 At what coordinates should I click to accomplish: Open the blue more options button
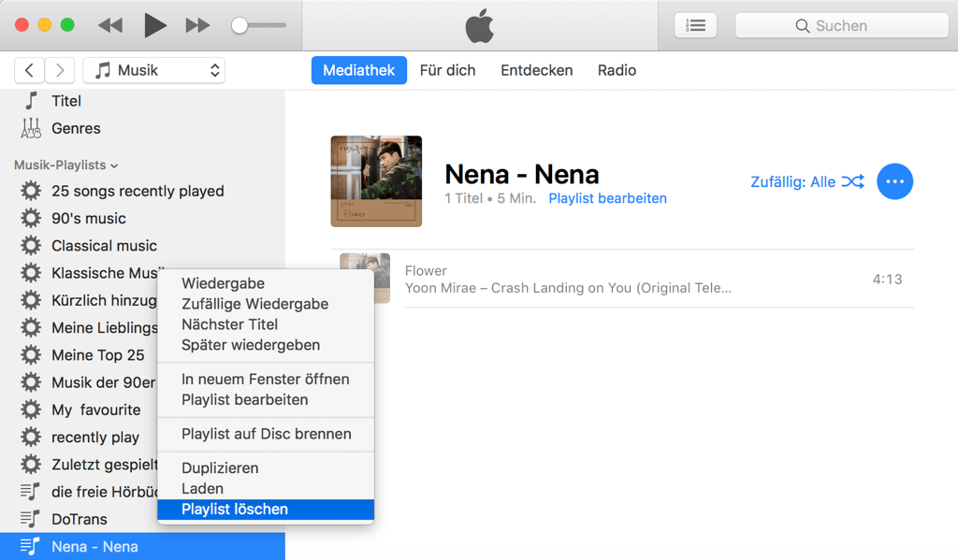(894, 181)
